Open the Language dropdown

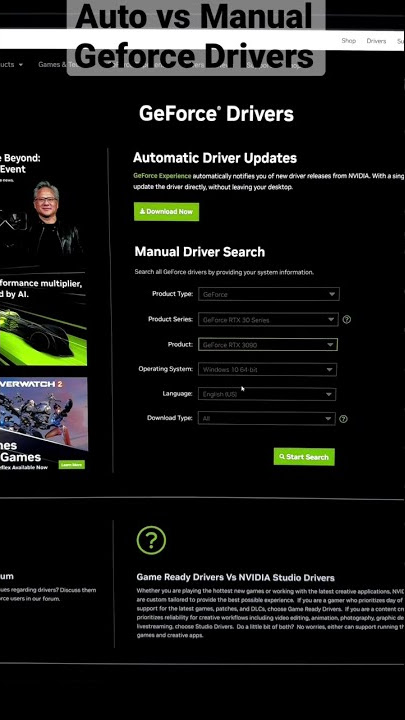(267, 394)
